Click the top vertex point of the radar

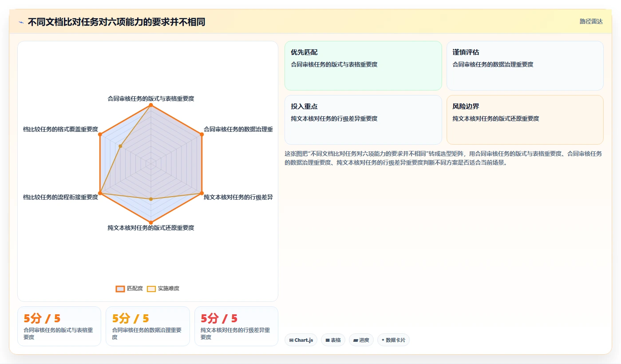(x=151, y=105)
